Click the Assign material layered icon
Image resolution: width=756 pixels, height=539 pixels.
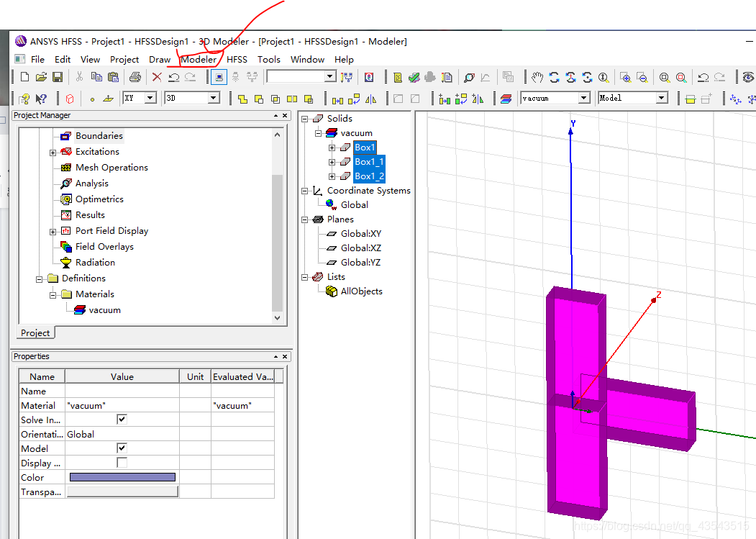tap(506, 99)
